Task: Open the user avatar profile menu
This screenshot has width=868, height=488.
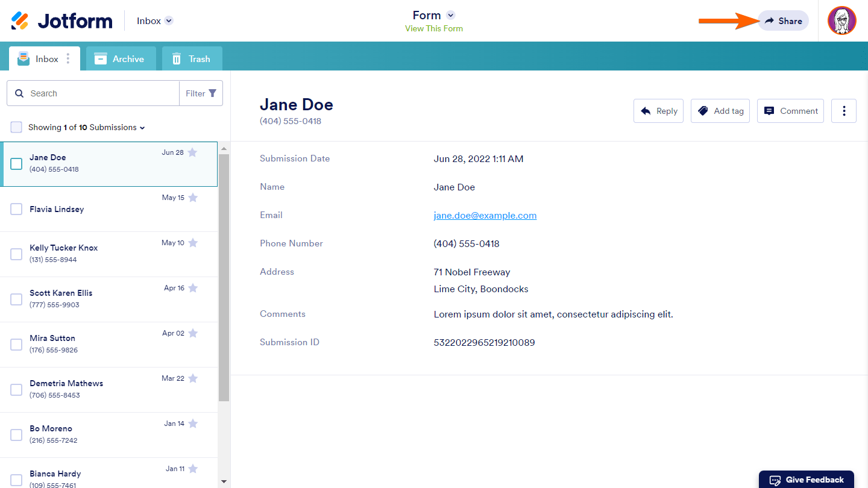Action: pyautogui.click(x=841, y=21)
